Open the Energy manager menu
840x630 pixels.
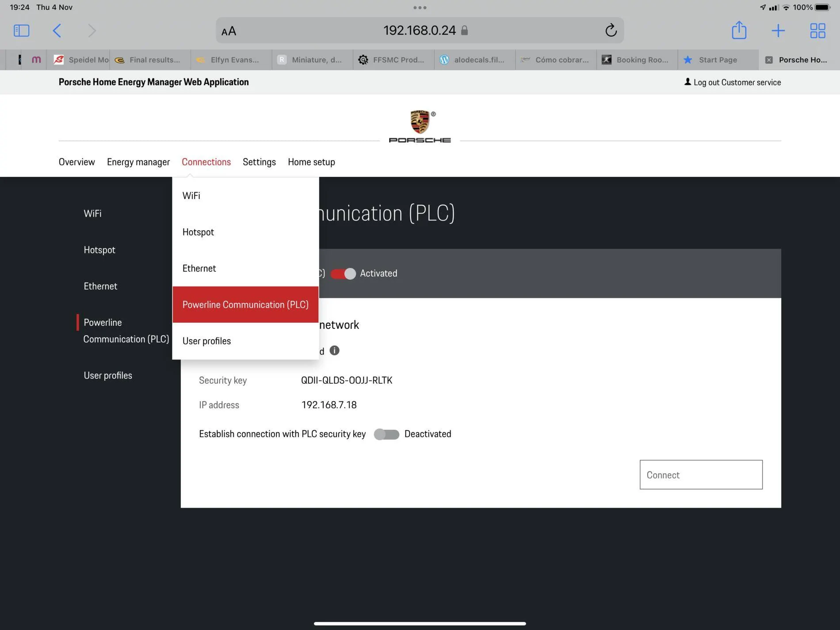(138, 162)
